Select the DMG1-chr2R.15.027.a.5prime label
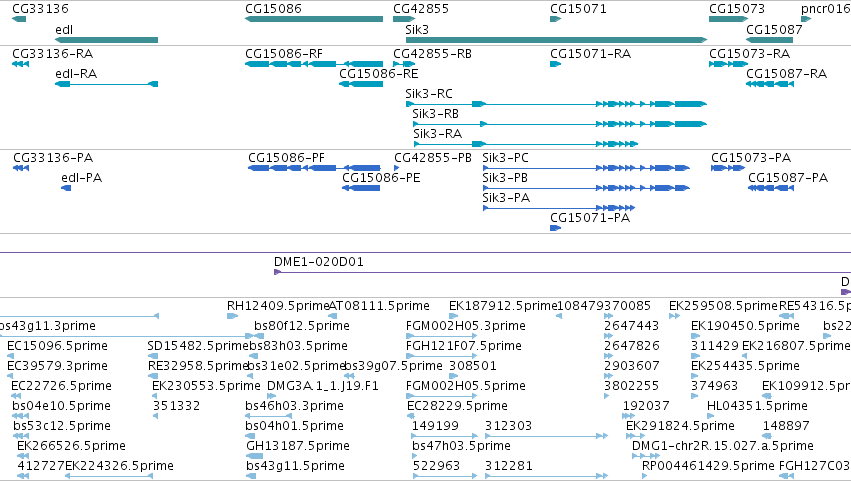The height and width of the screenshot is (481, 851). click(x=723, y=446)
